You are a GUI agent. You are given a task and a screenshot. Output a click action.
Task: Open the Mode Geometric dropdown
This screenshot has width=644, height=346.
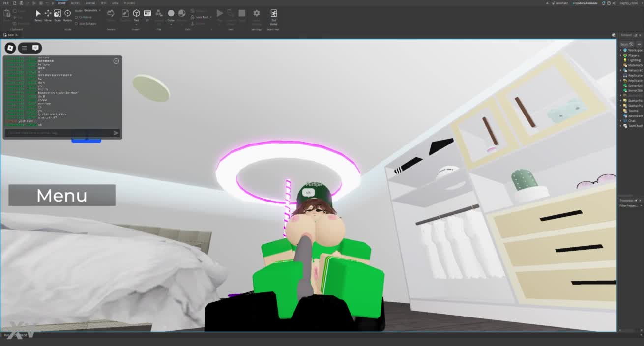(x=92, y=10)
